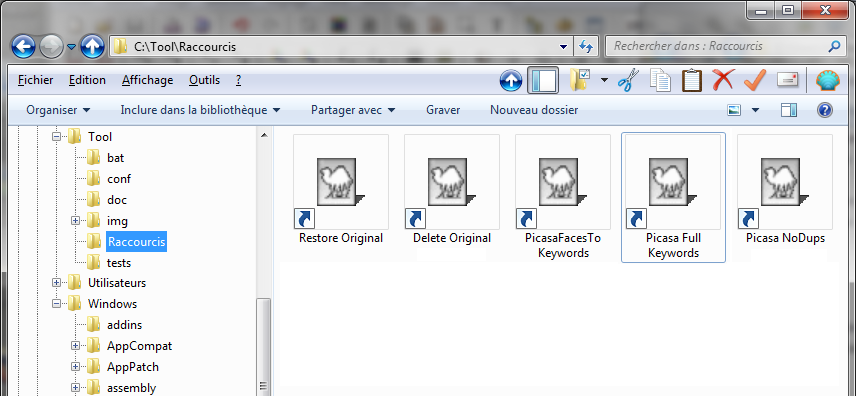This screenshot has height=396, width=856.
Task: Click the Copy pages icon
Action: pyautogui.click(x=660, y=80)
